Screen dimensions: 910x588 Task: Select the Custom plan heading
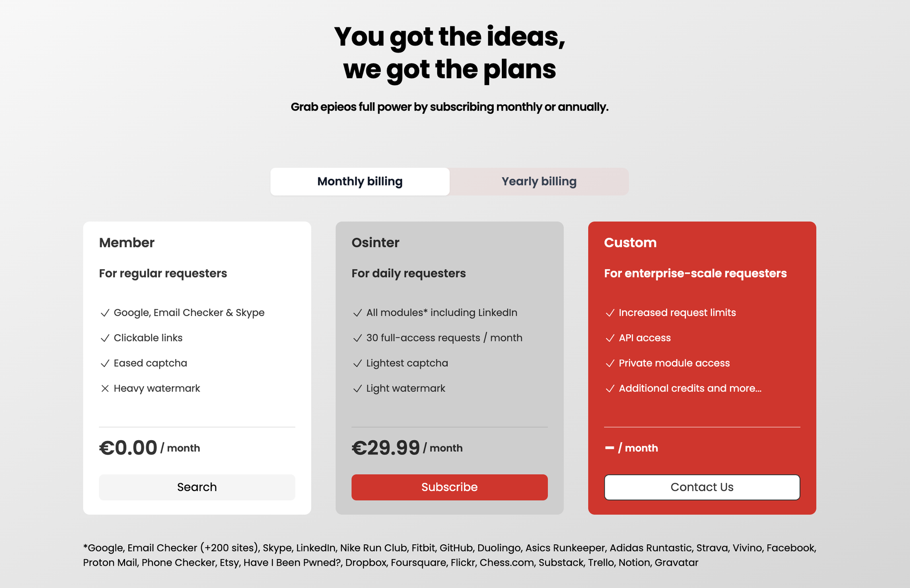click(630, 242)
